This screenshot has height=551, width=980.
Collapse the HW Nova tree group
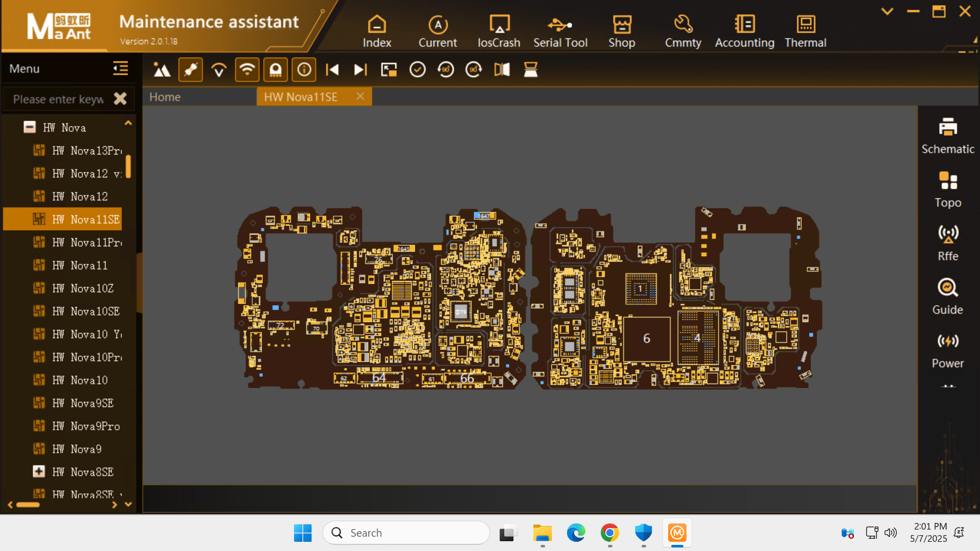pos(30,127)
